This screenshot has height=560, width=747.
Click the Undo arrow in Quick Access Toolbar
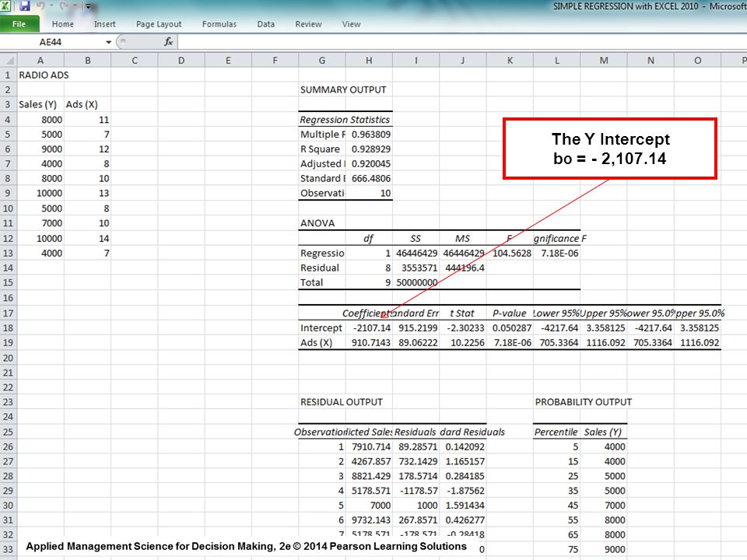pyautogui.click(x=40, y=6)
